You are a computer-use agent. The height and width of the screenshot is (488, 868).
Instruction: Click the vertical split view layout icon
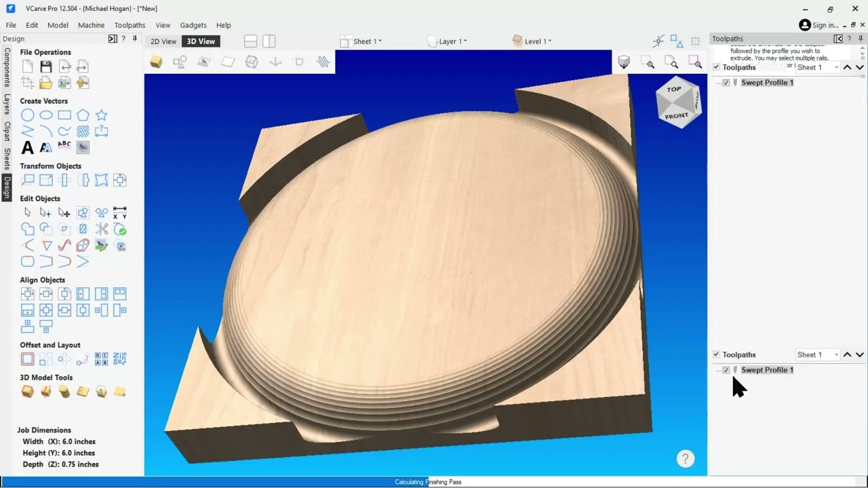tap(269, 41)
